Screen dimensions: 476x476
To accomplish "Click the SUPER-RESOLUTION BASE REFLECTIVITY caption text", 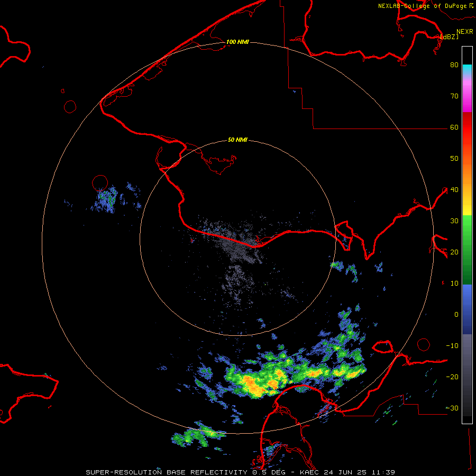I will pos(167,472).
